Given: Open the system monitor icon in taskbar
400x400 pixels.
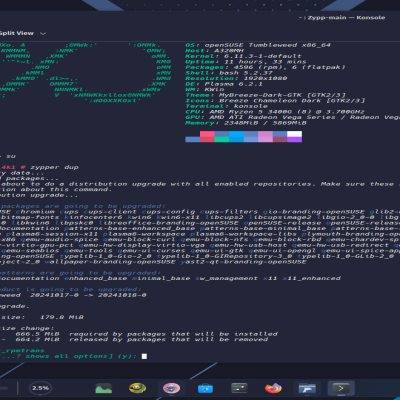Looking at the screenshot, I should [x=104, y=388].
